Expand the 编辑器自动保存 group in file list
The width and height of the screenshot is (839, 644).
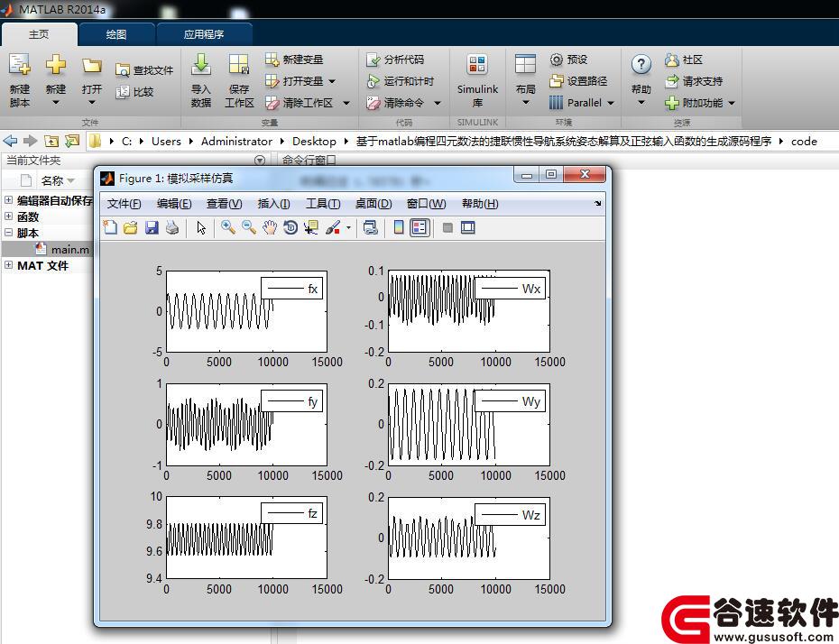tap(8, 200)
